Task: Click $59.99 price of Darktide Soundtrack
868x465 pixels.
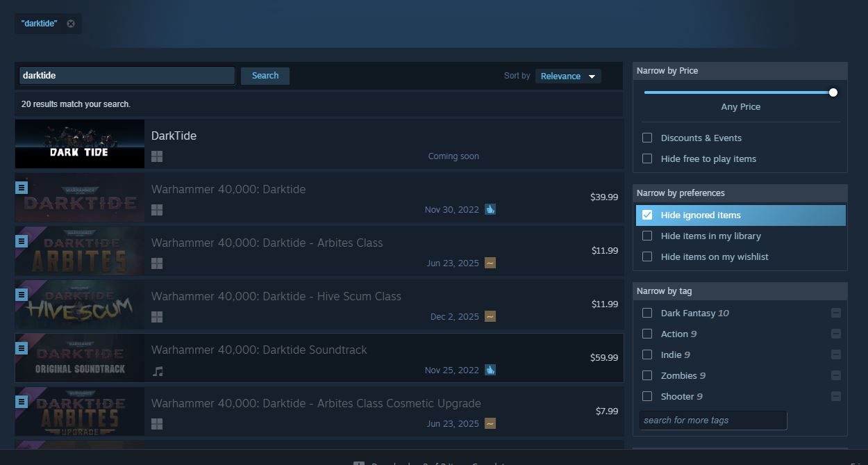Action: [x=604, y=357]
